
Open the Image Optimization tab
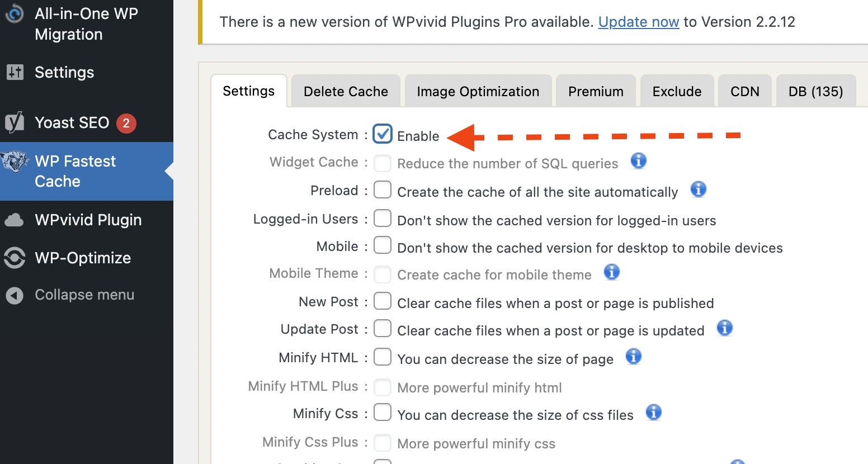[478, 91]
